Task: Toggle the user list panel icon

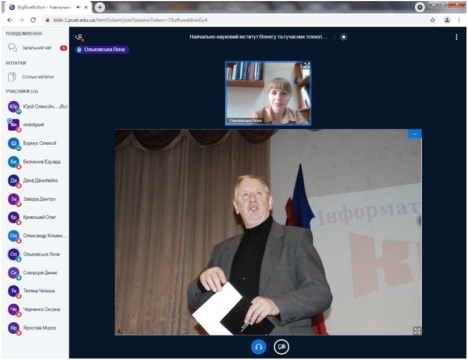Action: coord(79,37)
